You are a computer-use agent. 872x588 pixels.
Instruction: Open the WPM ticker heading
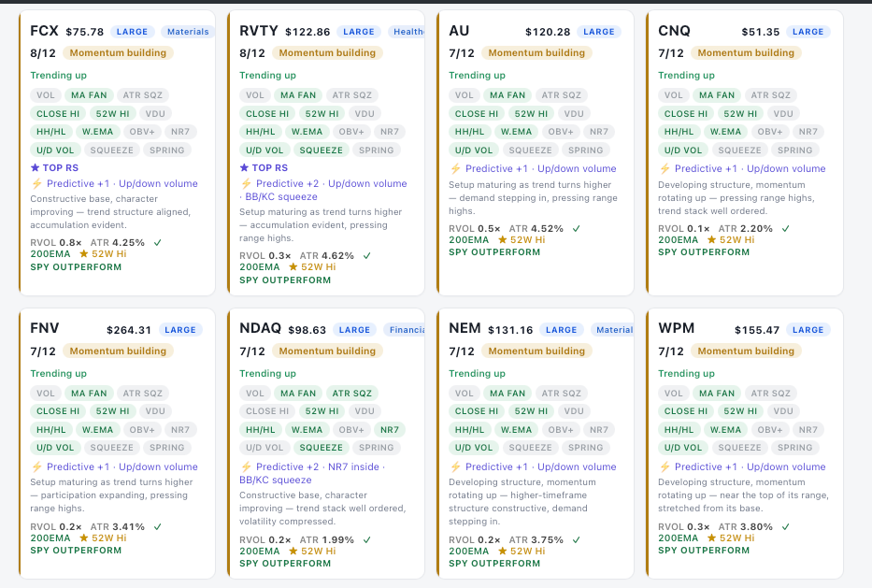677,328
